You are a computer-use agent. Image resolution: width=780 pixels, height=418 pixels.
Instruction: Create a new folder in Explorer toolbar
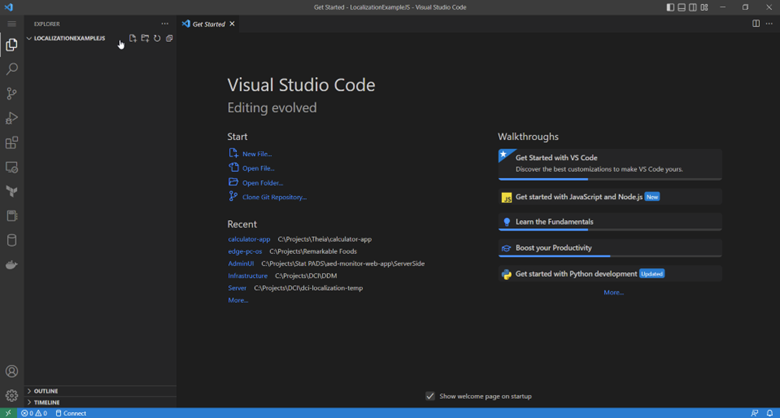[x=145, y=38]
